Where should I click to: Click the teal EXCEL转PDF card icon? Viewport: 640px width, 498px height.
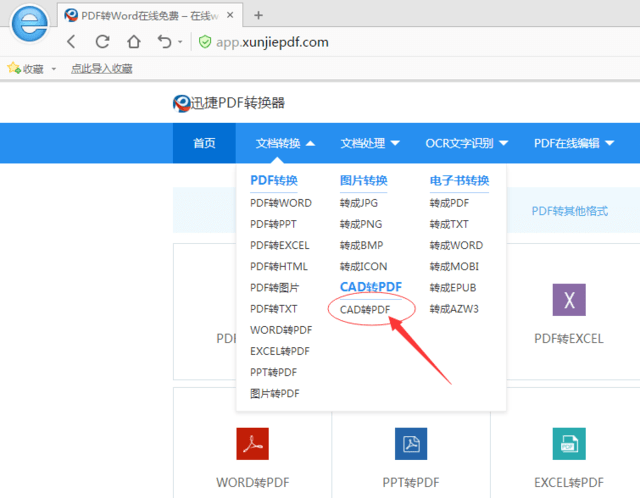[569, 444]
